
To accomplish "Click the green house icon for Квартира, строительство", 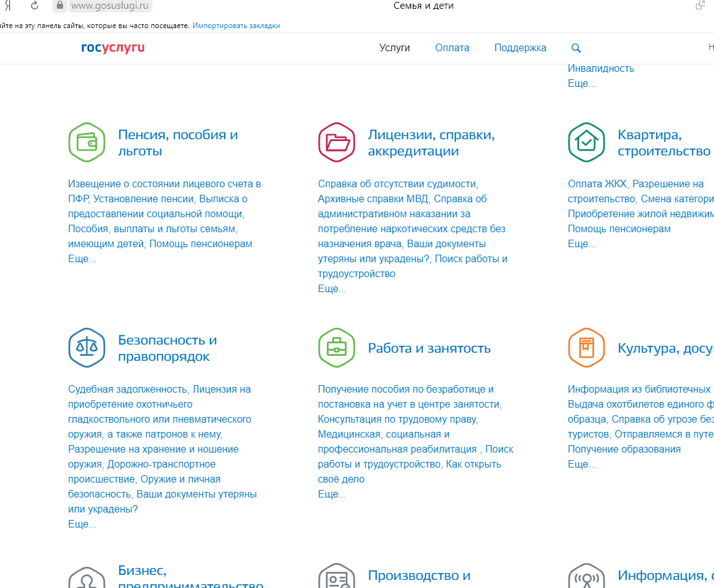I will tap(587, 142).
